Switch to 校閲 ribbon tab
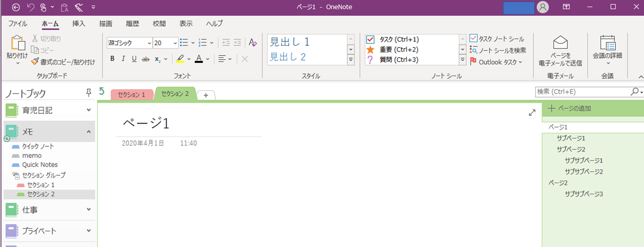The width and height of the screenshot is (644, 247). [159, 23]
